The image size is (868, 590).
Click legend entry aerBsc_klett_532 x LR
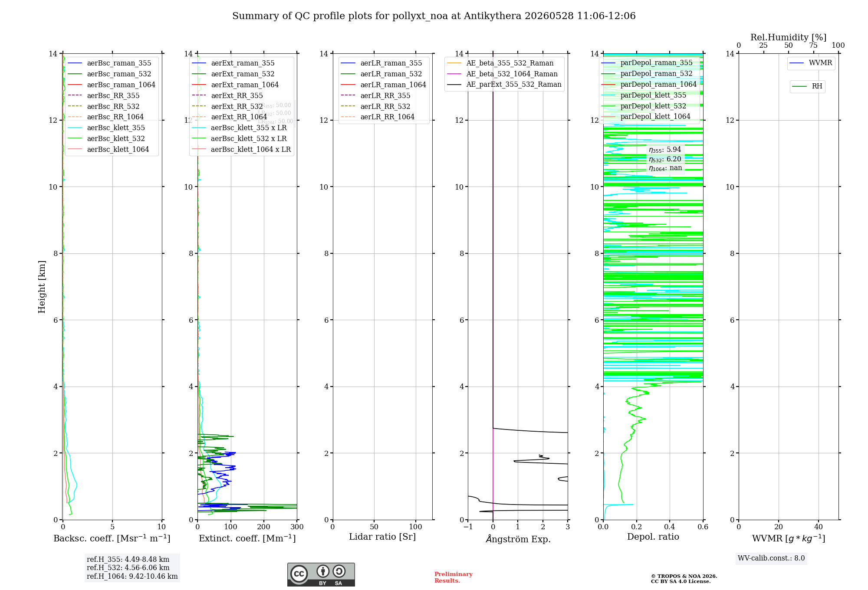click(240, 139)
